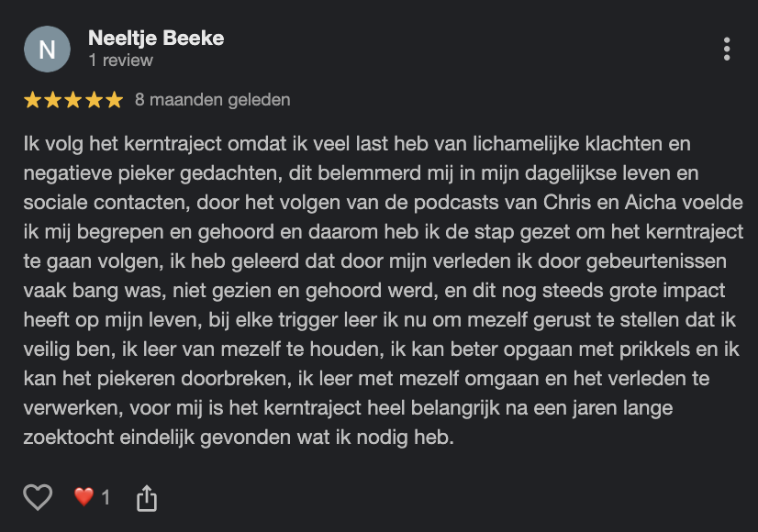Click the red heart reaction icon
The width and height of the screenshot is (758, 532).
pos(84,497)
